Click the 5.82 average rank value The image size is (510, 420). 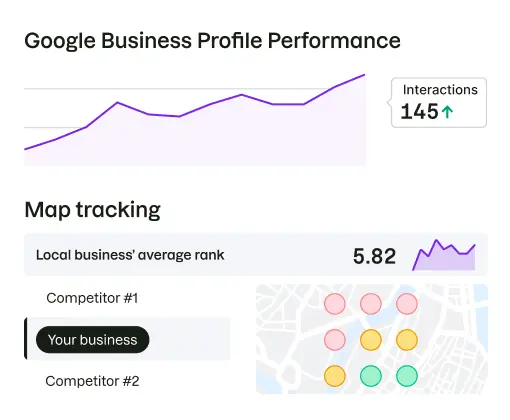374,256
